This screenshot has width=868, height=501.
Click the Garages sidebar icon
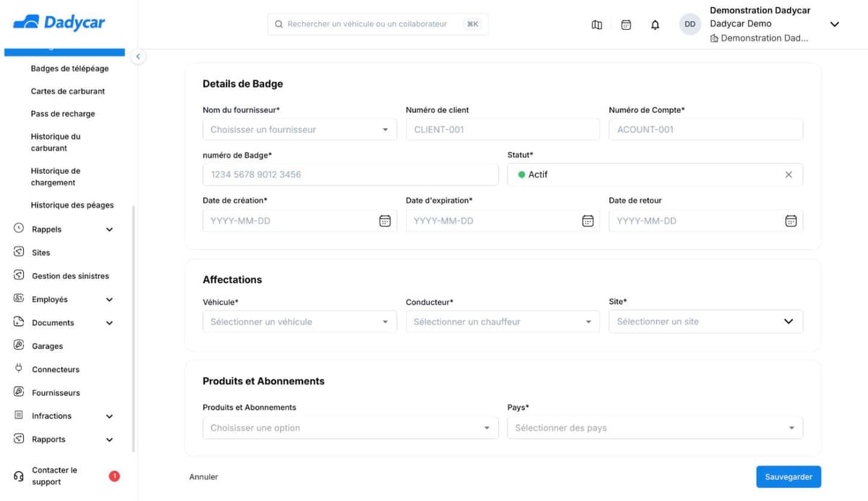click(19, 345)
